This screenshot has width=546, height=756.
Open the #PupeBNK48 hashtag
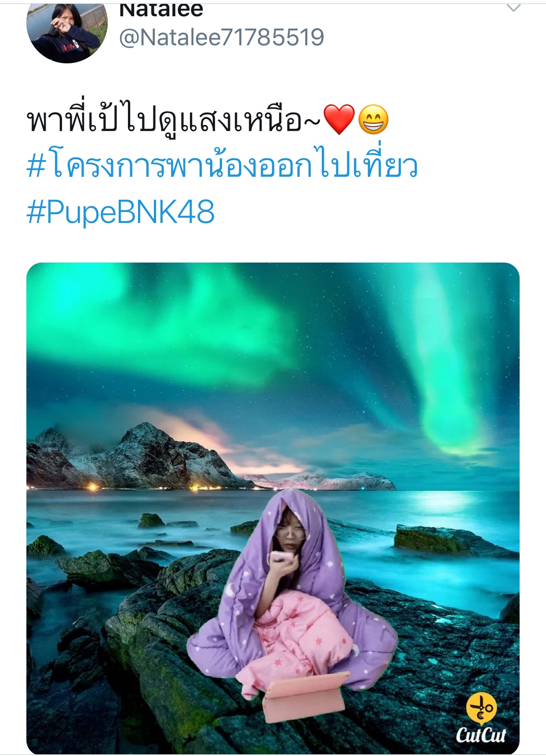tap(120, 212)
